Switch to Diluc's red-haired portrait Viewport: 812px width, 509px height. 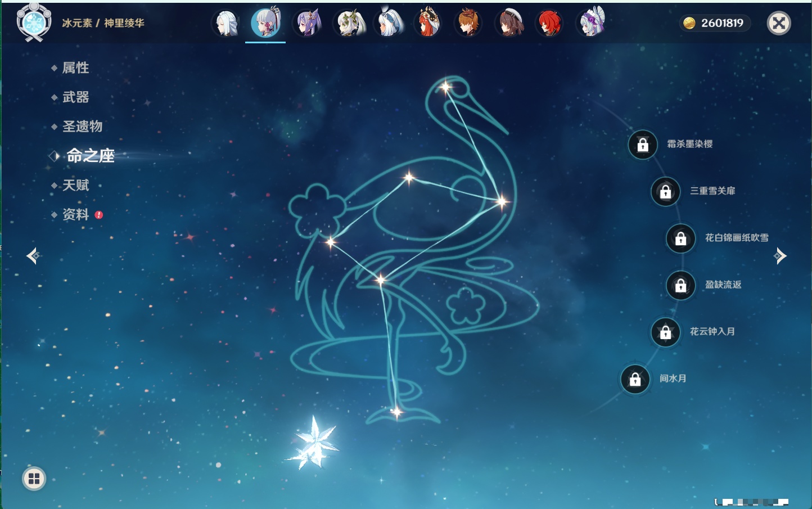(549, 24)
